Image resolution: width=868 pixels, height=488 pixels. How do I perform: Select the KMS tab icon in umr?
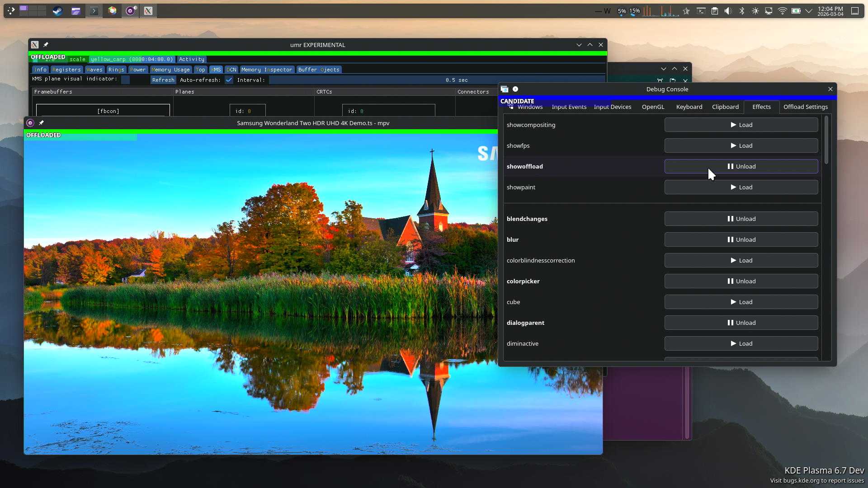[x=216, y=70]
